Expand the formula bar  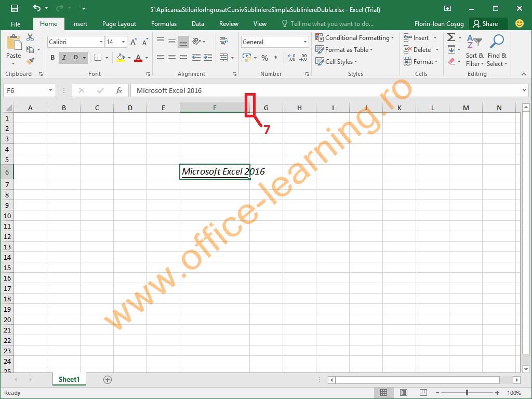coord(525,90)
